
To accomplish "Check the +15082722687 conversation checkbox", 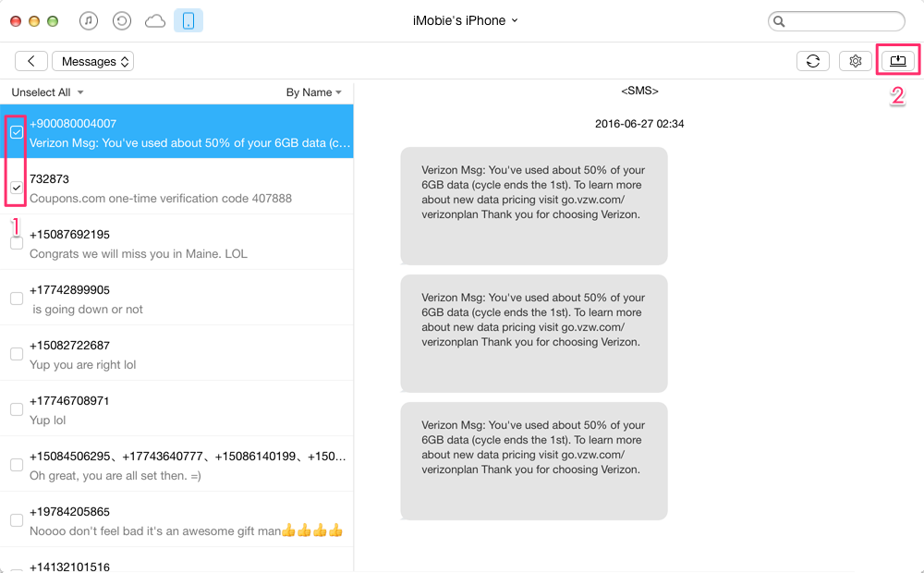I will point(17,354).
